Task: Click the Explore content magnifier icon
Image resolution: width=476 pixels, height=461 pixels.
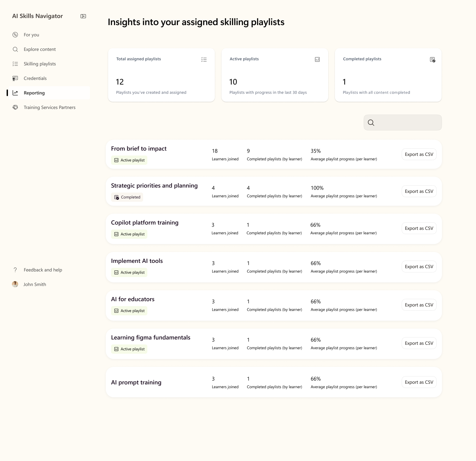Action: tap(15, 49)
